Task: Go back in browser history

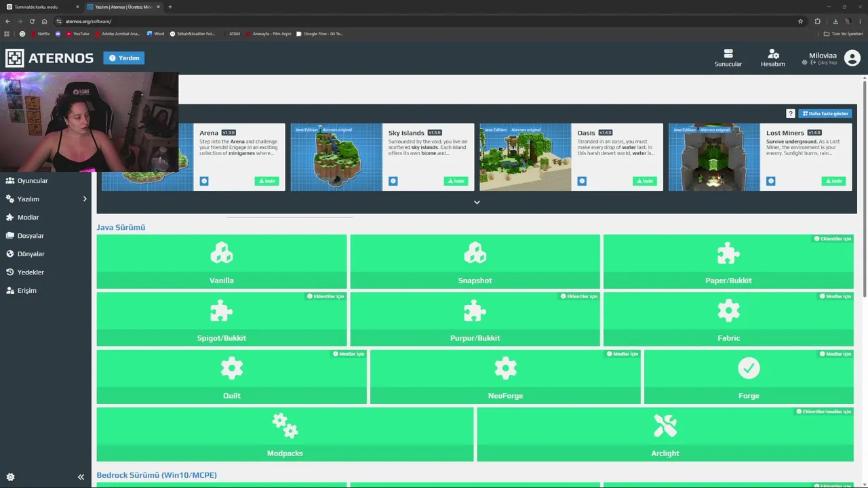Action: pyautogui.click(x=7, y=21)
